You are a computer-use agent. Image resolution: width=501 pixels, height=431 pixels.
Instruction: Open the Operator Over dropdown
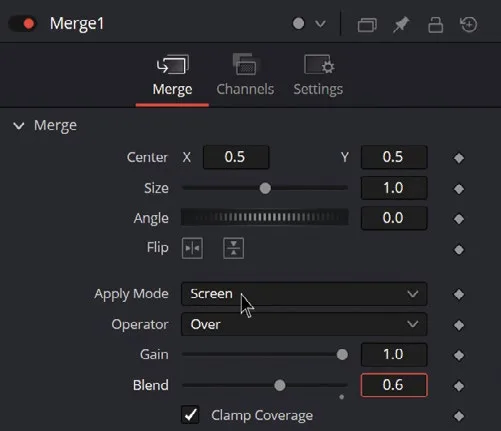[x=304, y=324]
